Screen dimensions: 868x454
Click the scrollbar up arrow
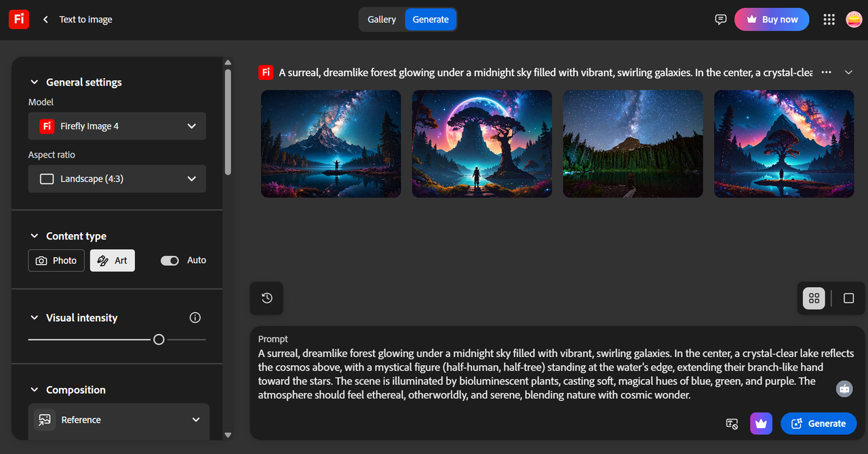[x=228, y=62]
